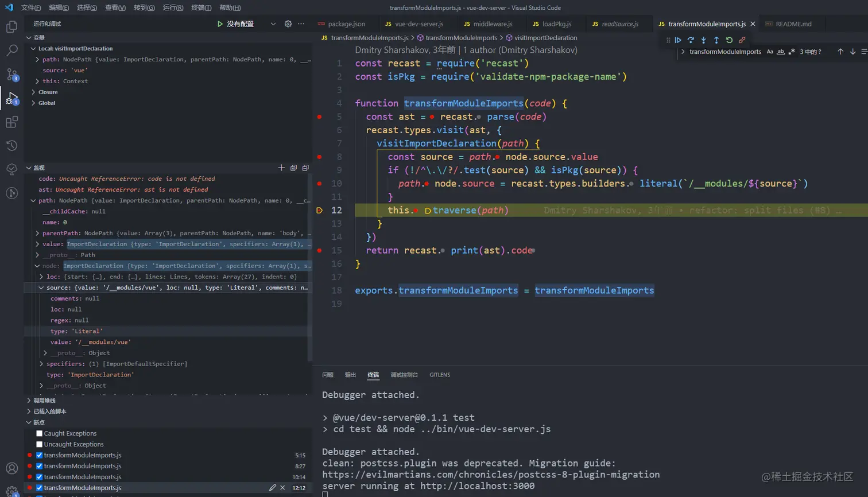Open the 调试控制台 debug console tab
868x497 pixels.
coord(404,375)
